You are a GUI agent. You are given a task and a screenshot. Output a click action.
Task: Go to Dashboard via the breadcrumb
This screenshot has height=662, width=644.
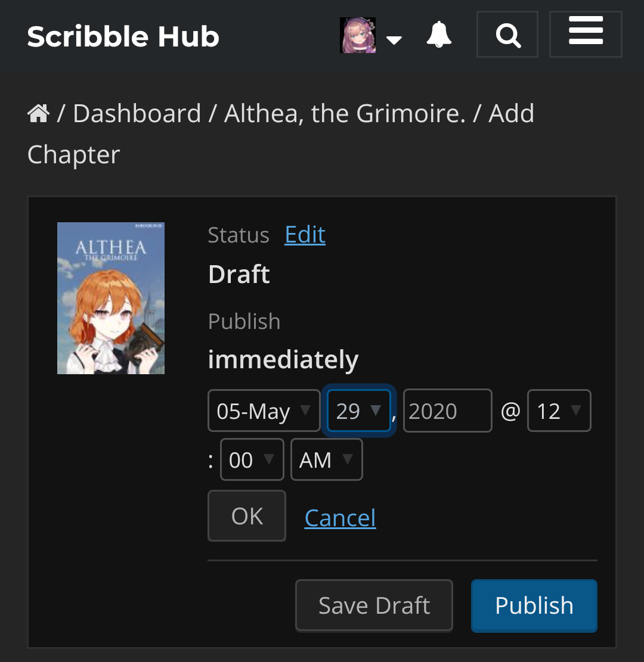pos(136,112)
